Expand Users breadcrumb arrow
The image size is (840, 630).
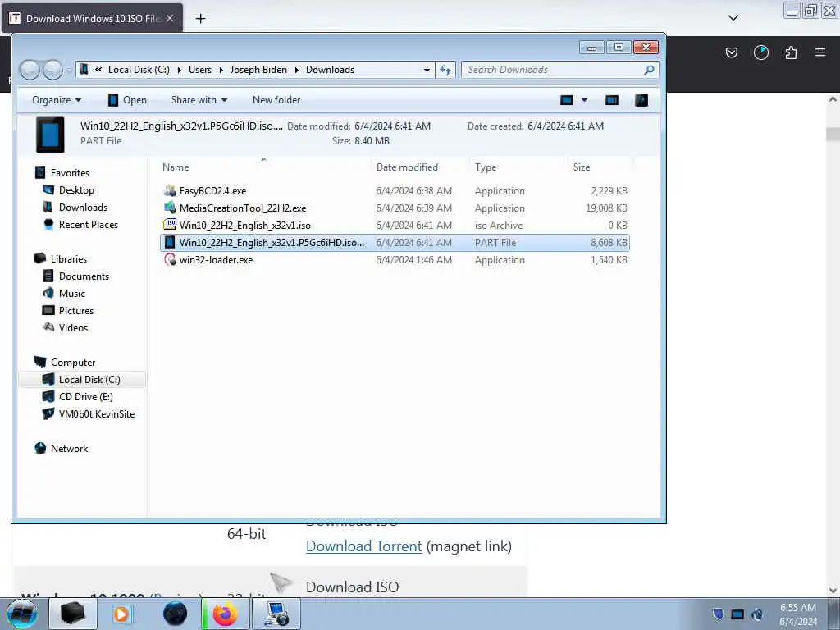point(221,70)
